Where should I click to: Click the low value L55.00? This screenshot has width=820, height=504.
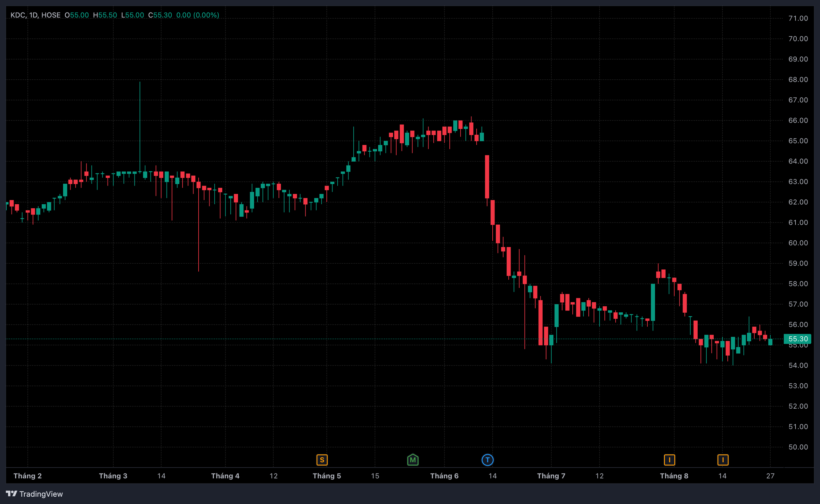pos(132,15)
